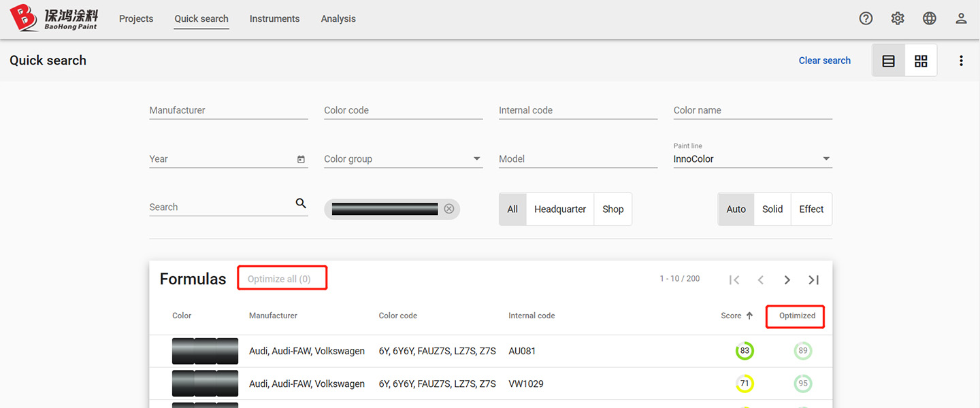The height and width of the screenshot is (408, 980).
Task: Click the Color name input field
Action: point(753,110)
